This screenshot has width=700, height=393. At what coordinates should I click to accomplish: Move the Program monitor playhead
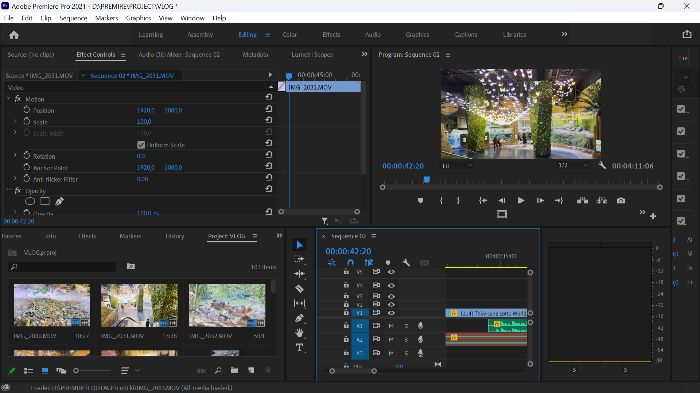click(x=426, y=180)
